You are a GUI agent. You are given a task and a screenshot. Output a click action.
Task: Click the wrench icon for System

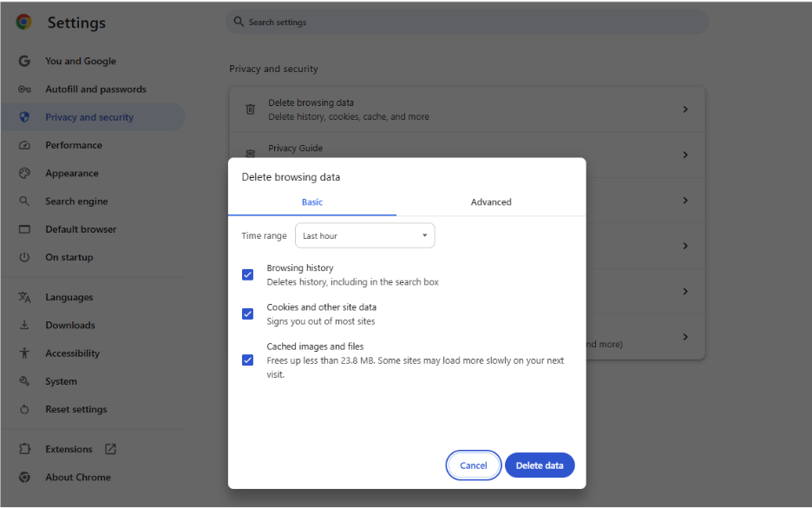pyautogui.click(x=24, y=381)
